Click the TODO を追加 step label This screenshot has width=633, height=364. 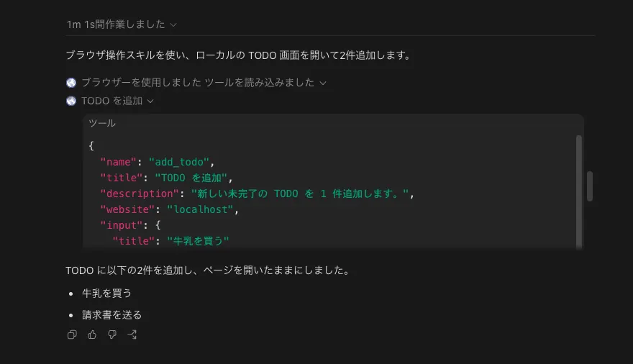pyautogui.click(x=111, y=101)
